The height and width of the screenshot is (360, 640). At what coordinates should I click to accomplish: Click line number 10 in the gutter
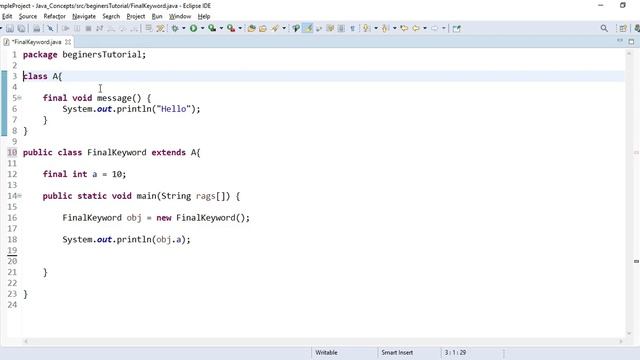[x=12, y=152]
